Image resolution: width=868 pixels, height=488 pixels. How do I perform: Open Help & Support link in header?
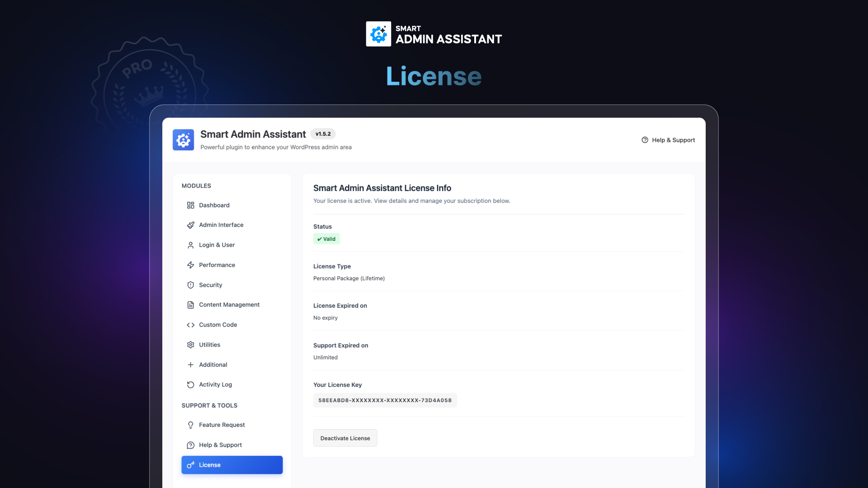point(668,140)
